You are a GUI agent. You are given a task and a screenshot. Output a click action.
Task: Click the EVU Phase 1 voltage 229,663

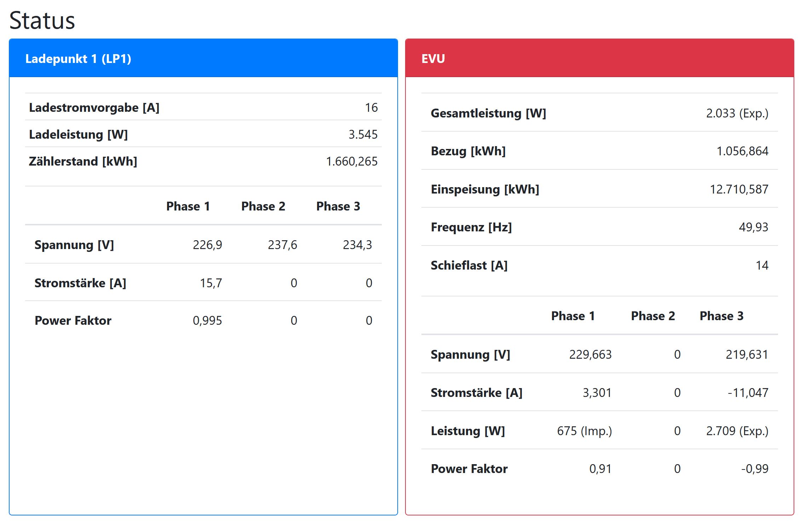click(x=590, y=354)
